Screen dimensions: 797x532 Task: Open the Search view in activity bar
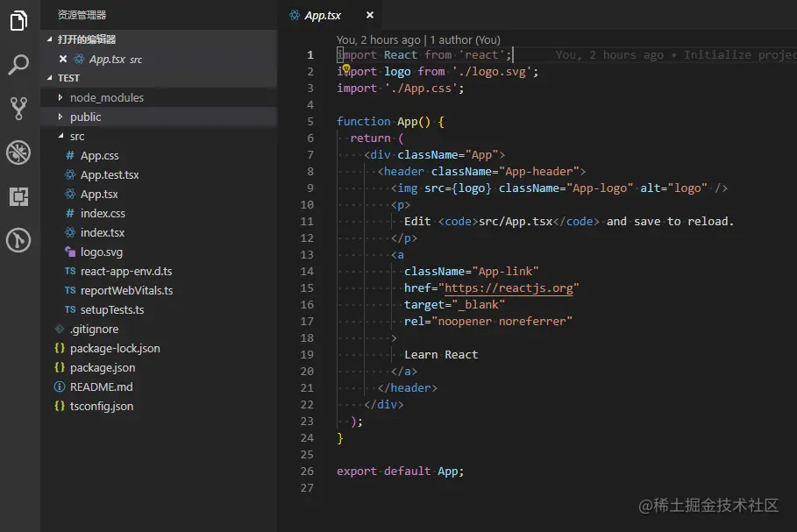pos(18,65)
